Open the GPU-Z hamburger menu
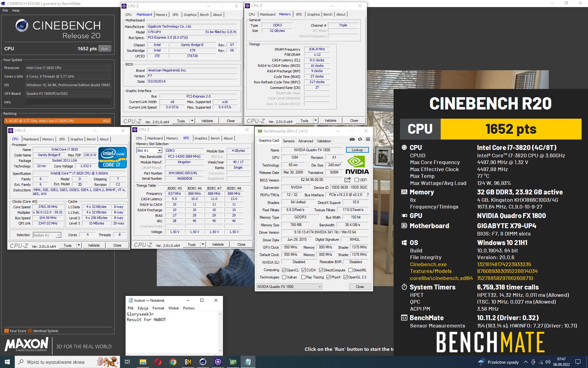 tap(368, 139)
